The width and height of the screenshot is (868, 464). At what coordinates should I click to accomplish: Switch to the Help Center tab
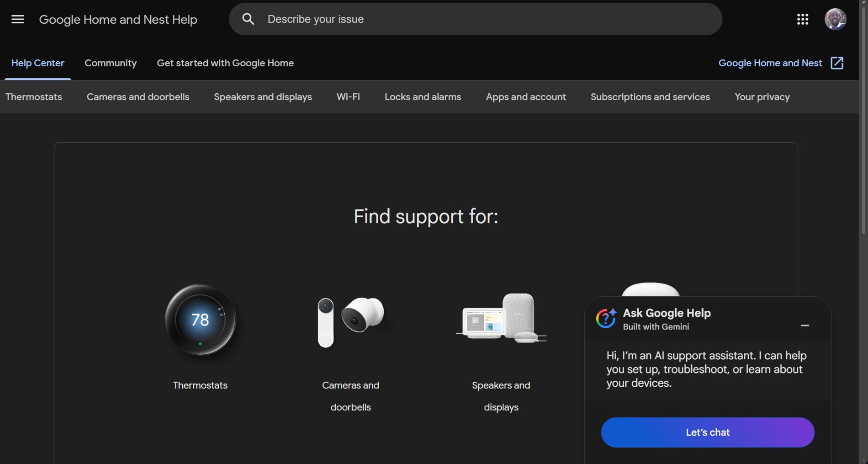(x=38, y=63)
